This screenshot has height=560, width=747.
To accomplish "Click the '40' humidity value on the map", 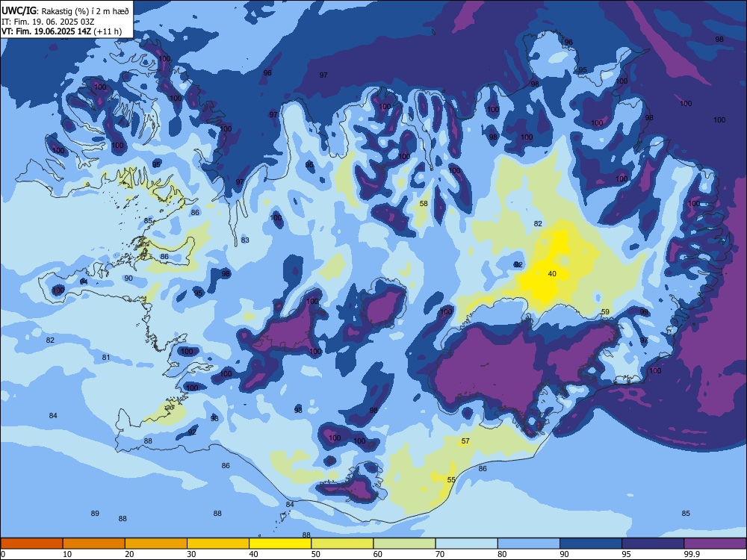I will point(552,274).
